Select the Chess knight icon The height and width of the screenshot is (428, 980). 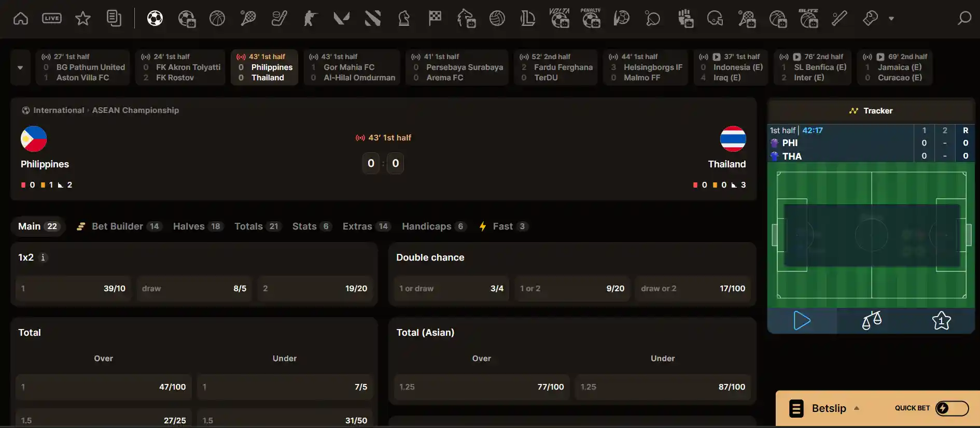coord(404,19)
